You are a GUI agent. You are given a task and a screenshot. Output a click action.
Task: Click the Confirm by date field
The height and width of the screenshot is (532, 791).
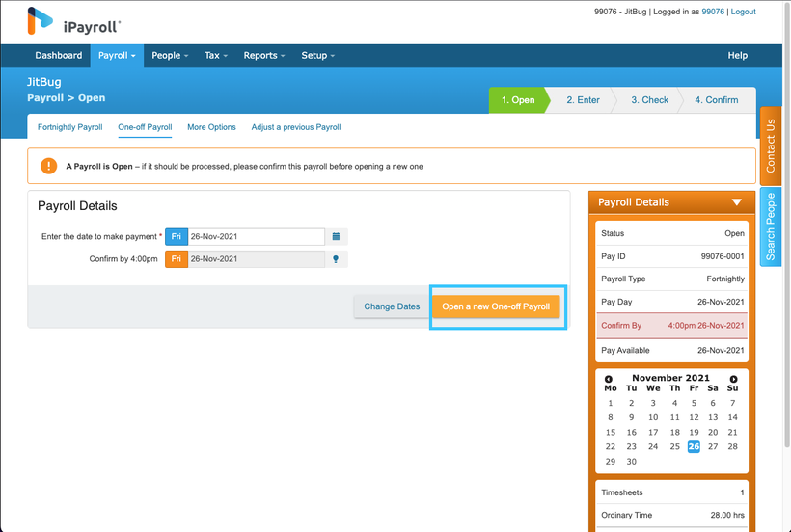click(257, 259)
